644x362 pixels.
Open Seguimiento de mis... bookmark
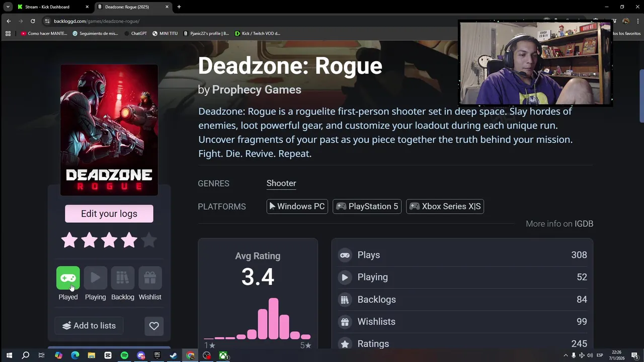96,34
